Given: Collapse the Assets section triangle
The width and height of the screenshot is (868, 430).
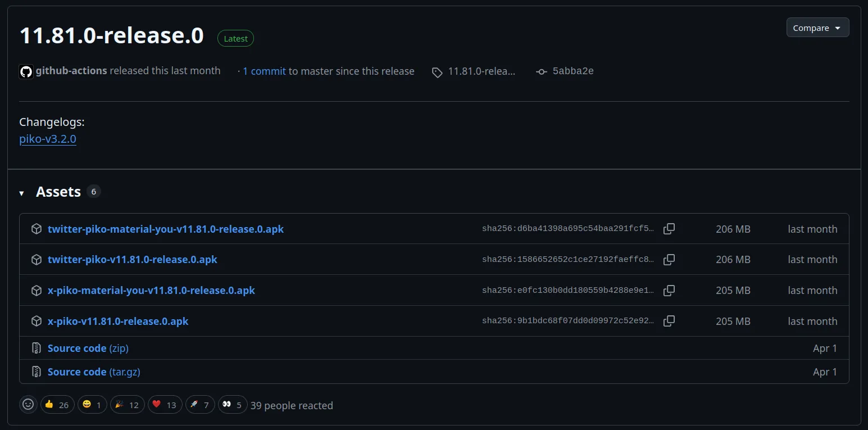Looking at the screenshot, I should click(21, 193).
